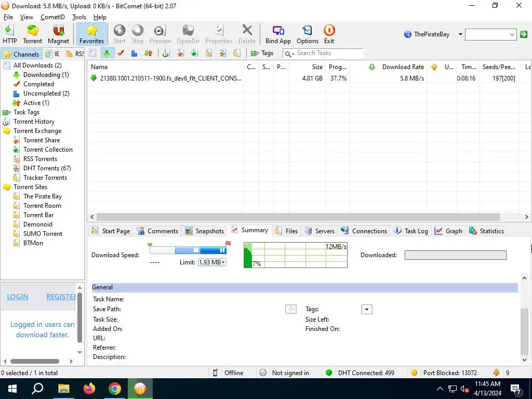
Task: Select DHT Torrents (67) in sidebar
Action: click(47, 168)
